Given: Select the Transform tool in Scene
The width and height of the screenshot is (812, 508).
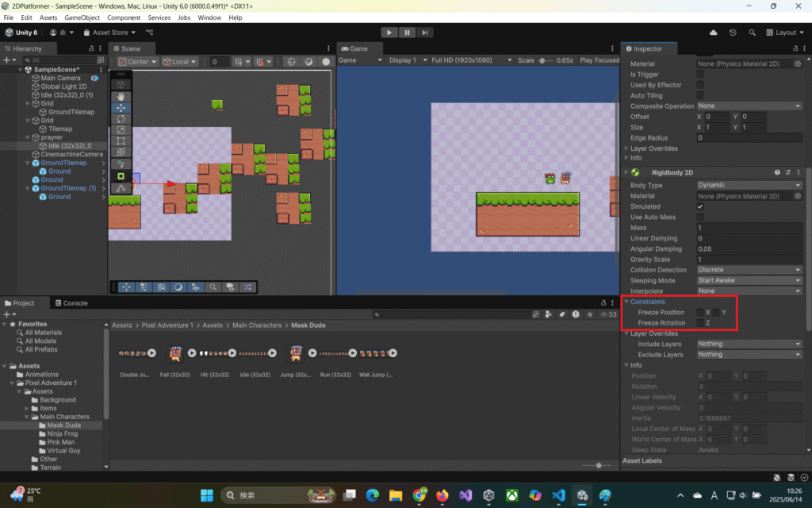Looking at the screenshot, I should [x=121, y=152].
